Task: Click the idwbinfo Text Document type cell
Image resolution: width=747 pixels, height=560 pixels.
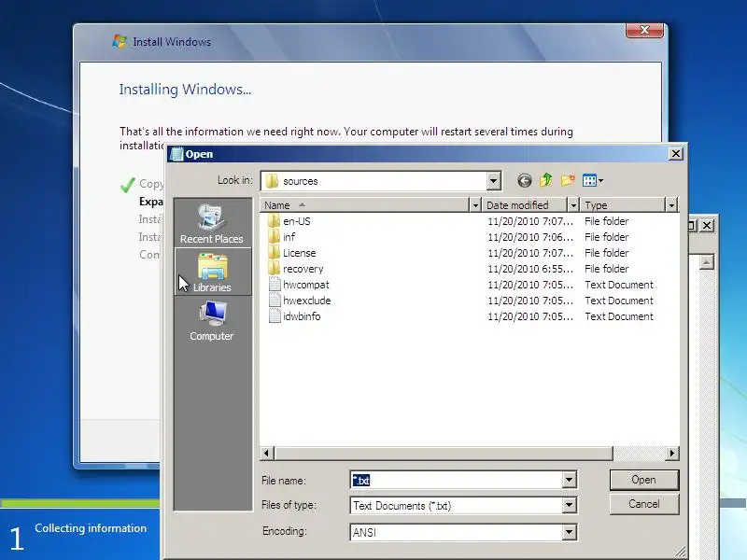Action: point(619,316)
